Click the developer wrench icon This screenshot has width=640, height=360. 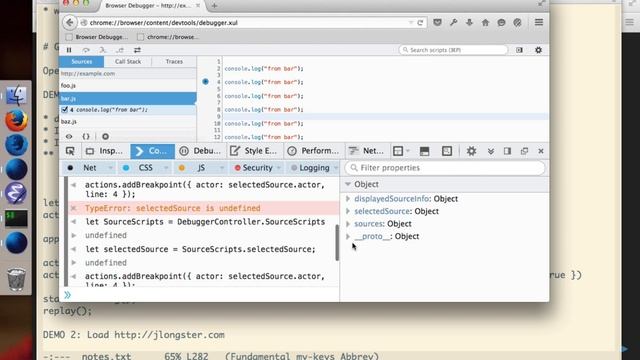coord(453,22)
